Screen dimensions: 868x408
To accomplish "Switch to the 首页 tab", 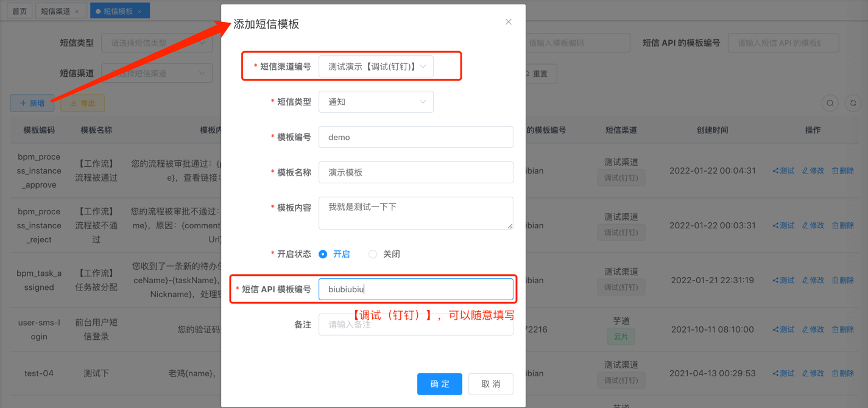I will 19,10.
